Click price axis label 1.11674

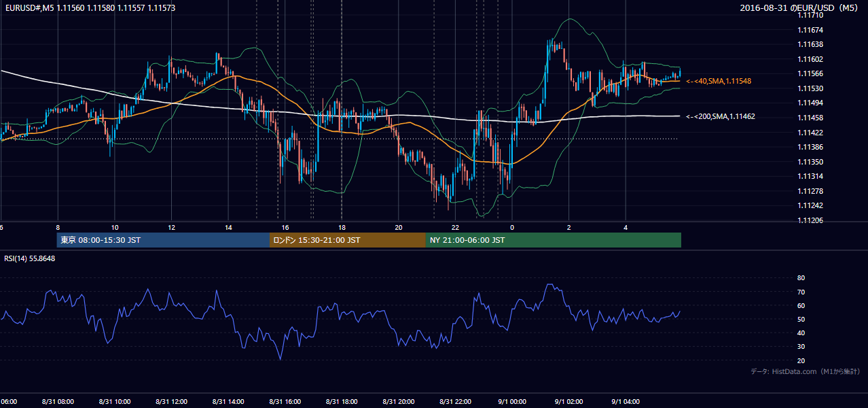[810, 30]
